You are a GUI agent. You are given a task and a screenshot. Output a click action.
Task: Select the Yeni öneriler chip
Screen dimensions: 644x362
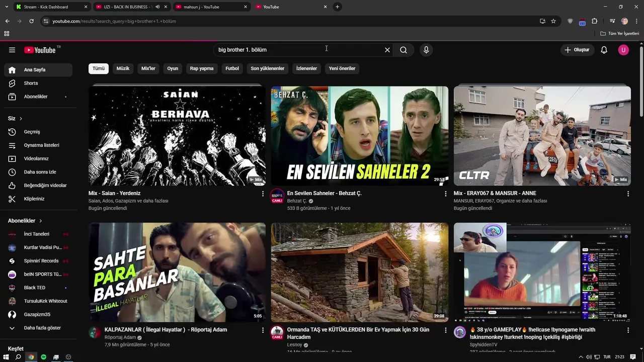342,68
